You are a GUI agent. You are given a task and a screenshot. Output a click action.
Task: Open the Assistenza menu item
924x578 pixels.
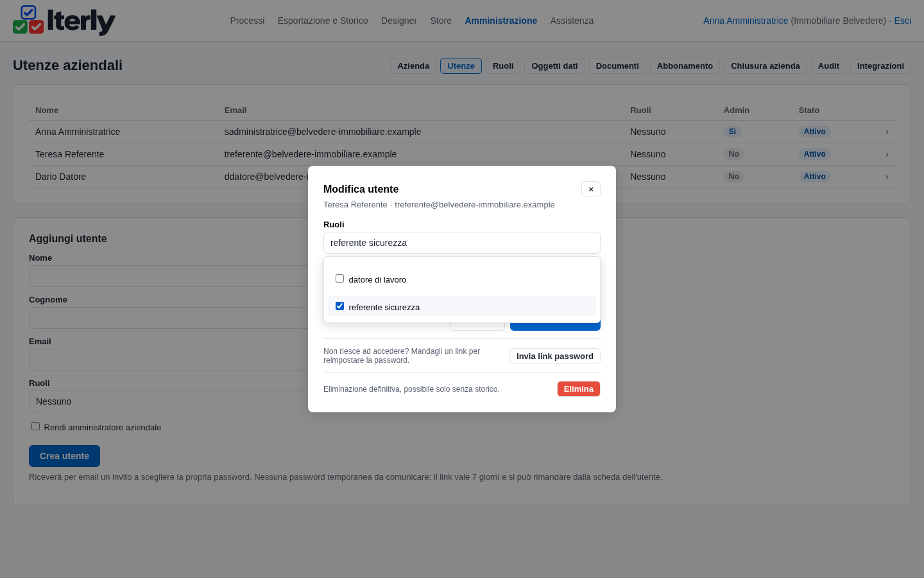tap(572, 21)
